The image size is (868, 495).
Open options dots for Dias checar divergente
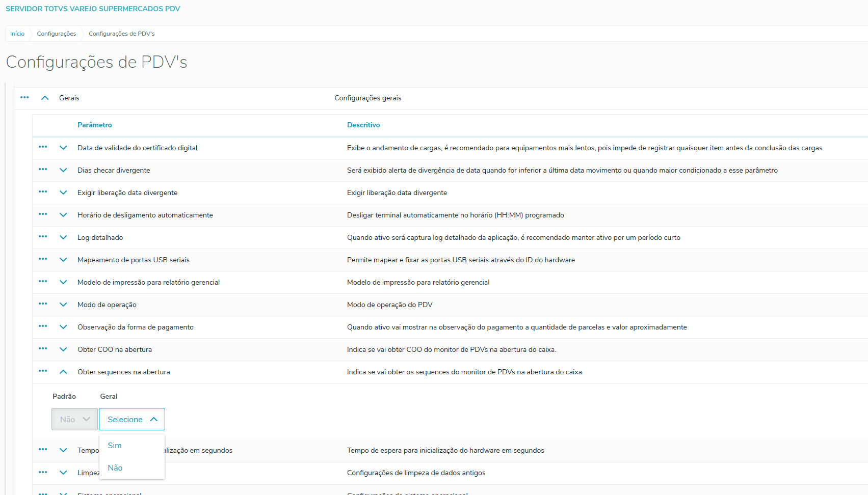click(x=43, y=170)
